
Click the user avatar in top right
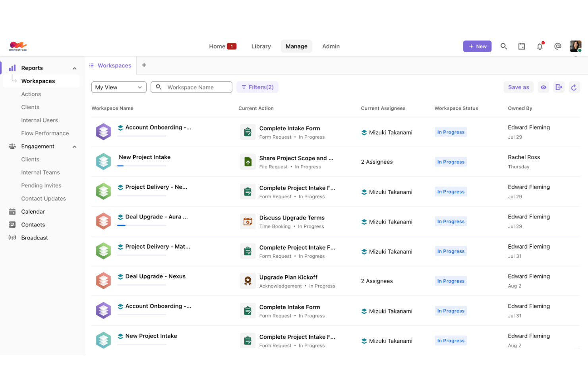576,46
